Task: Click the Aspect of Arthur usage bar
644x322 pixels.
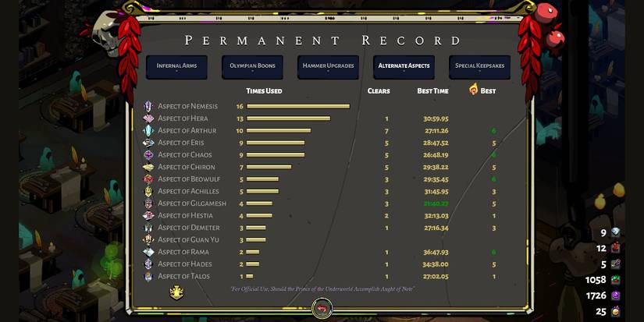Action: click(x=279, y=130)
